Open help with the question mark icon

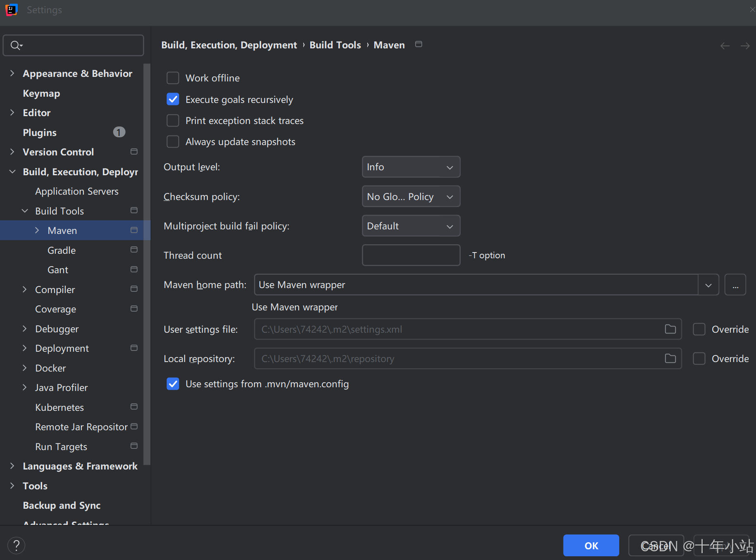pyautogui.click(x=17, y=546)
